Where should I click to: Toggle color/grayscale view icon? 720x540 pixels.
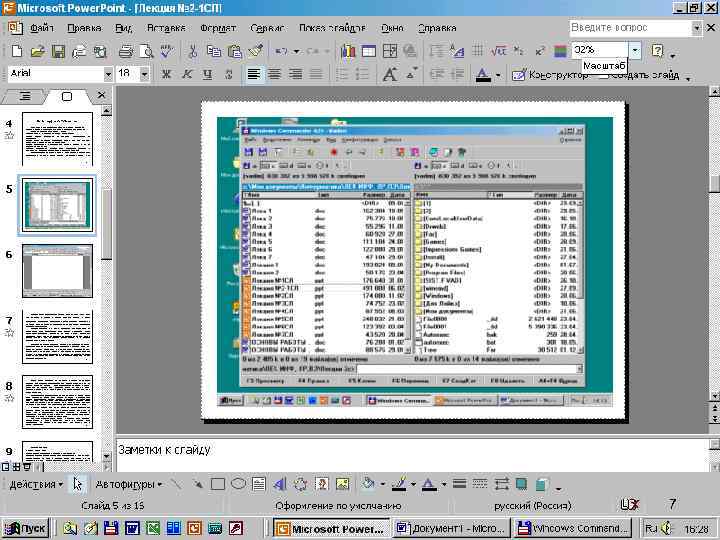560,51
